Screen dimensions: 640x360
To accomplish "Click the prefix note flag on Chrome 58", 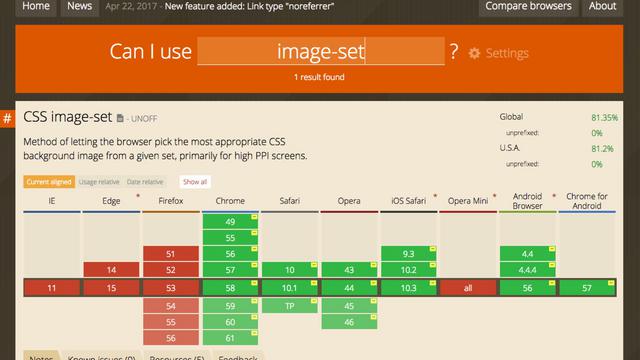I will click(x=254, y=283).
